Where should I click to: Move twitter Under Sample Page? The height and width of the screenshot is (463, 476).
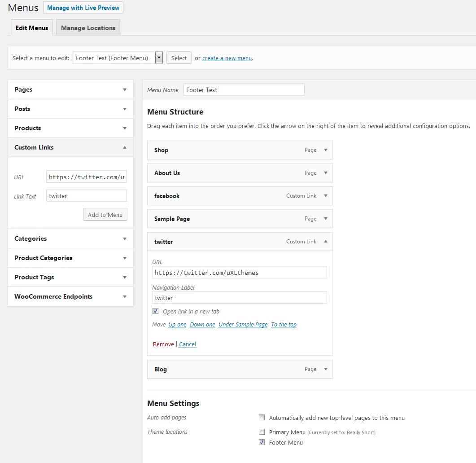pyautogui.click(x=243, y=325)
